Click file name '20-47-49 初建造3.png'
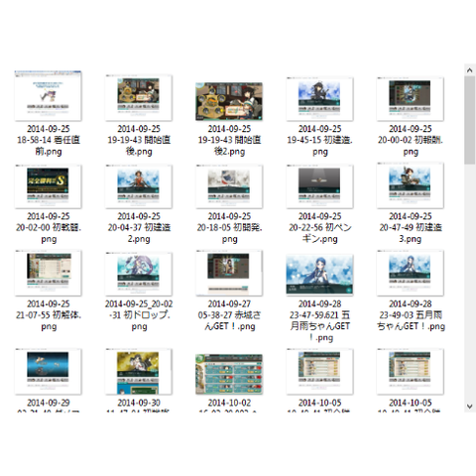 [x=411, y=227]
